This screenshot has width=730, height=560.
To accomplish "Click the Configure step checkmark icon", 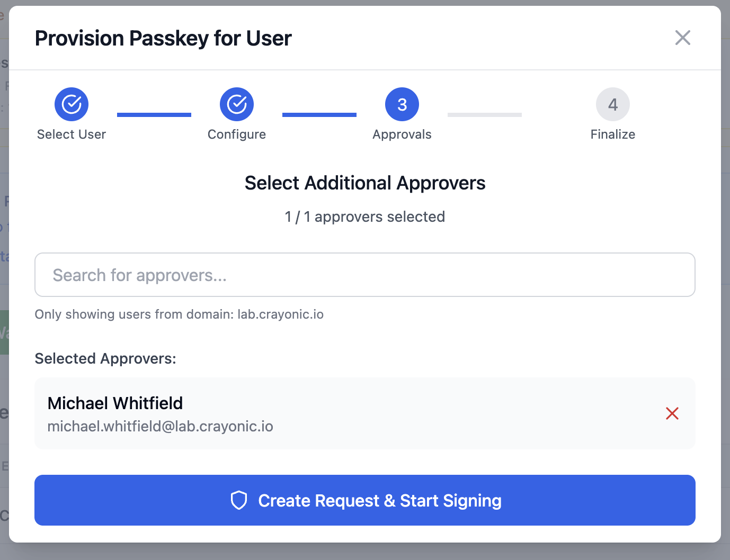I will tap(237, 104).
